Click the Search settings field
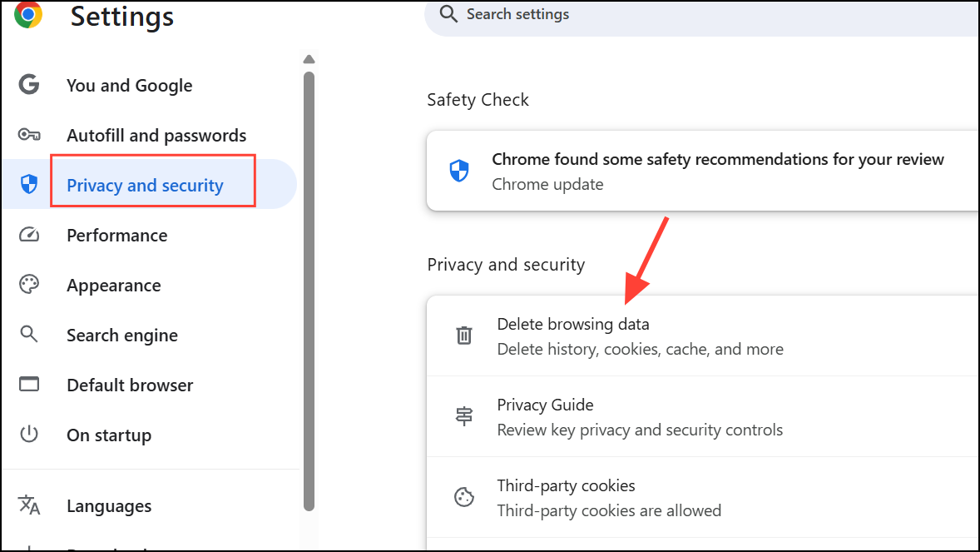The image size is (980, 552). coord(702,15)
